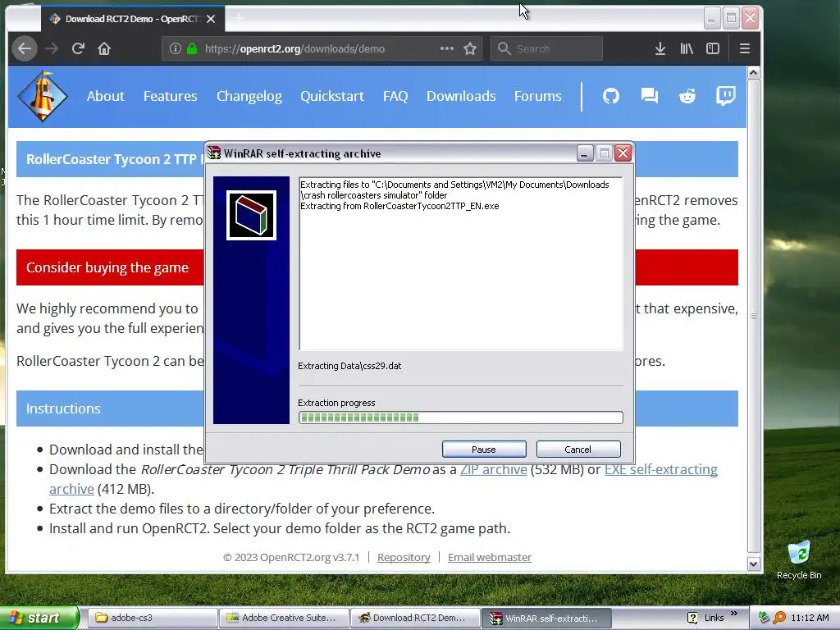The image size is (840, 630).
Task: Open a new tab with the plus button
Action: coord(239,19)
